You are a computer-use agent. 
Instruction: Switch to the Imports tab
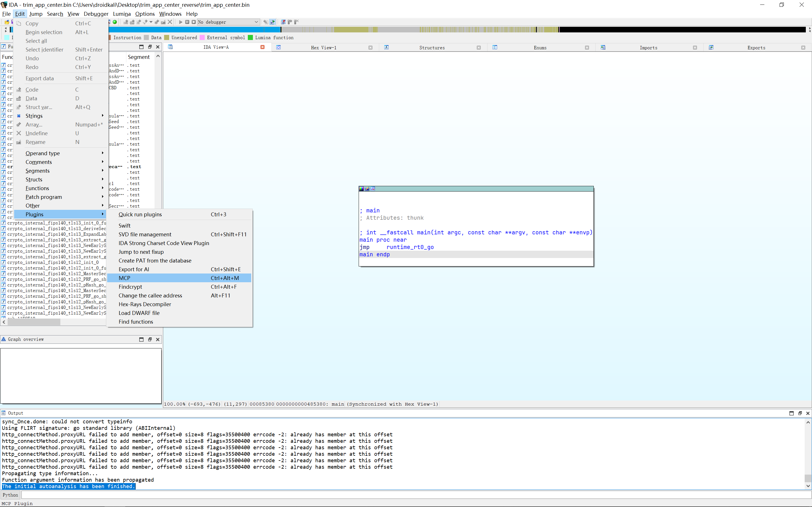(x=648, y=48)
